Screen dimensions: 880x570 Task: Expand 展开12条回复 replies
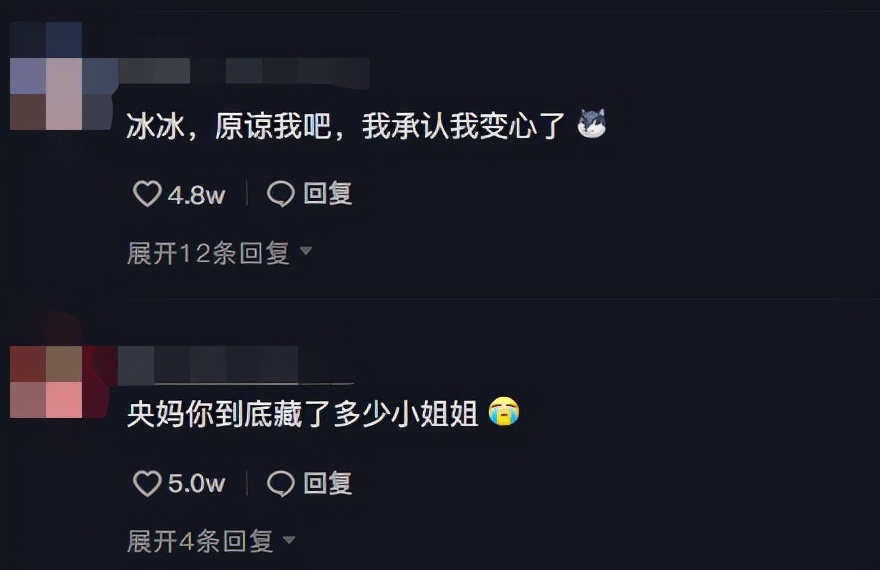coord(208,253)
